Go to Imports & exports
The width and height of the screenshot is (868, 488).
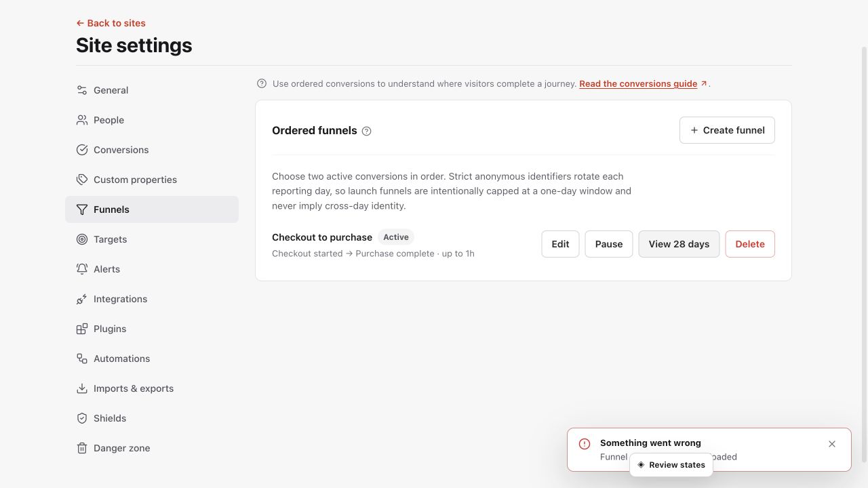[x=152, y=388]
